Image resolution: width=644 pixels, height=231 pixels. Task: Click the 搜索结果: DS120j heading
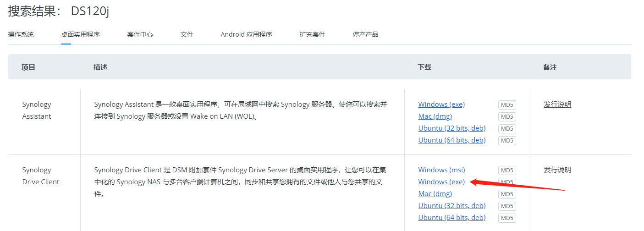(x=59, y=11)
